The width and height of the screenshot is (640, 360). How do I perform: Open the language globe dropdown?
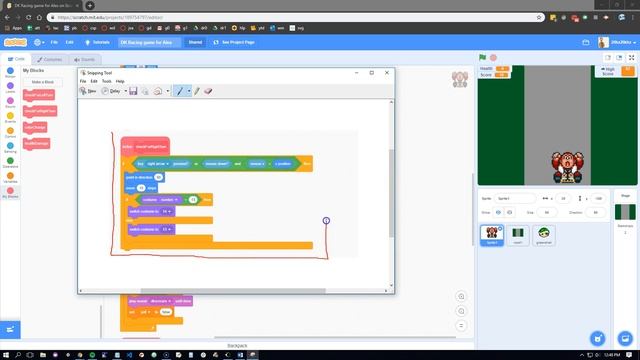coord(39,42)
